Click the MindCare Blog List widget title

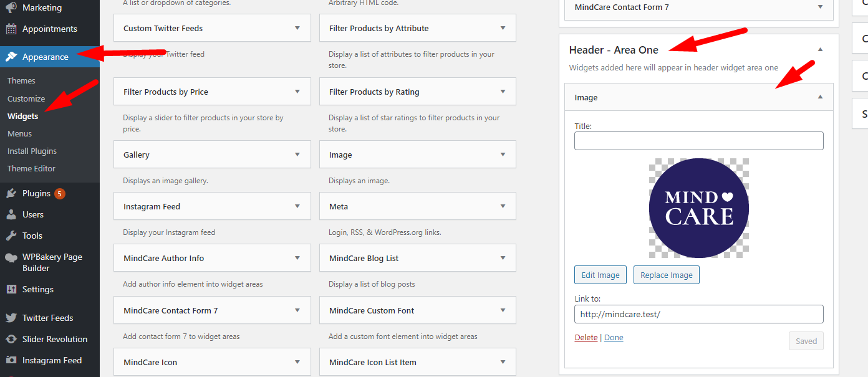[364, 258]
